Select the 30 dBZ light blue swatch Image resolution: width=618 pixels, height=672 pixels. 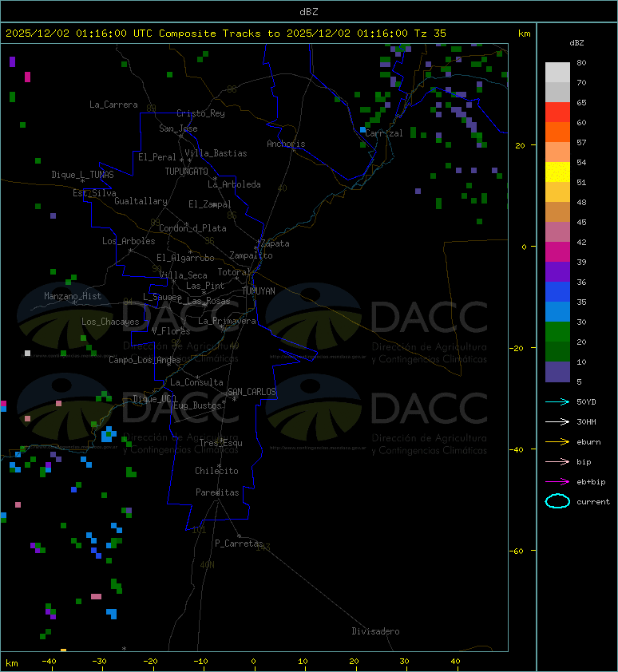point(557,311)
